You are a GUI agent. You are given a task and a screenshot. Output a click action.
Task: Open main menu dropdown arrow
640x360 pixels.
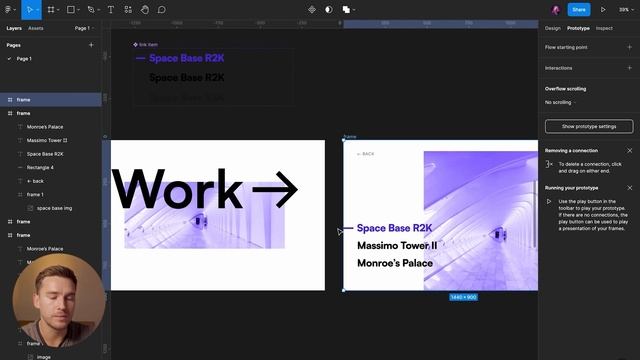coord(15,10)
